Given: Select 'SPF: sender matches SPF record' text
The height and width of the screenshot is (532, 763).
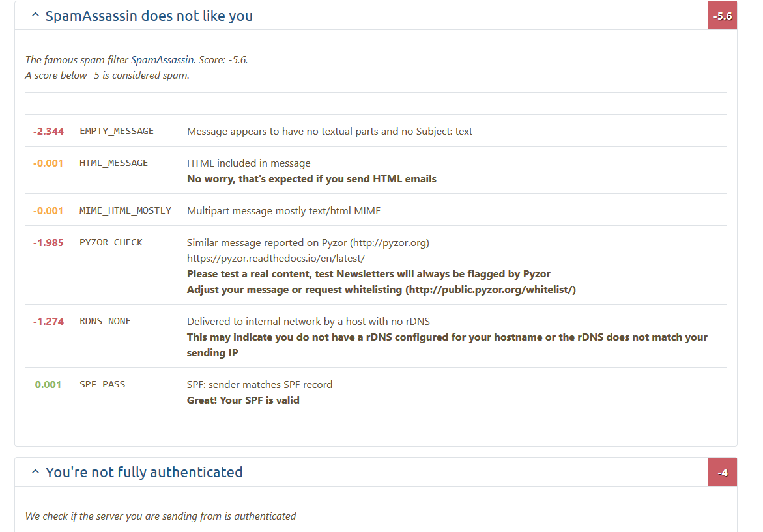Looking at the screenshot, I should [259, 385].
